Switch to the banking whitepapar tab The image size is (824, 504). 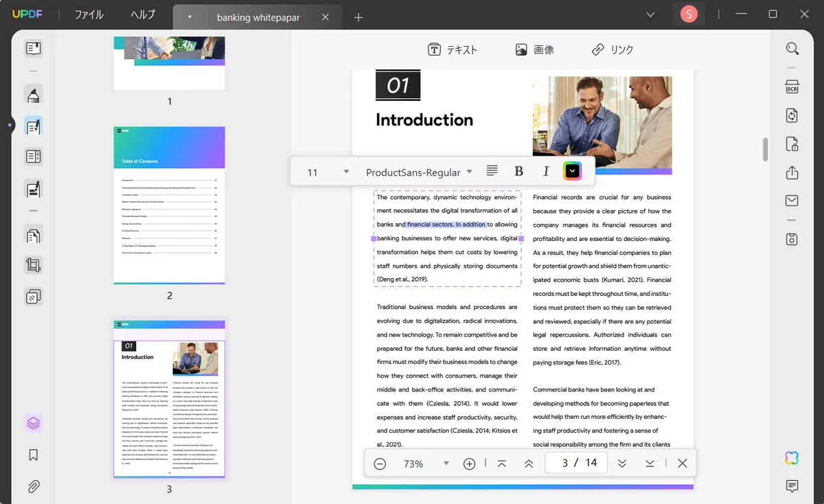pyautogui.click(x=258, y=17)
